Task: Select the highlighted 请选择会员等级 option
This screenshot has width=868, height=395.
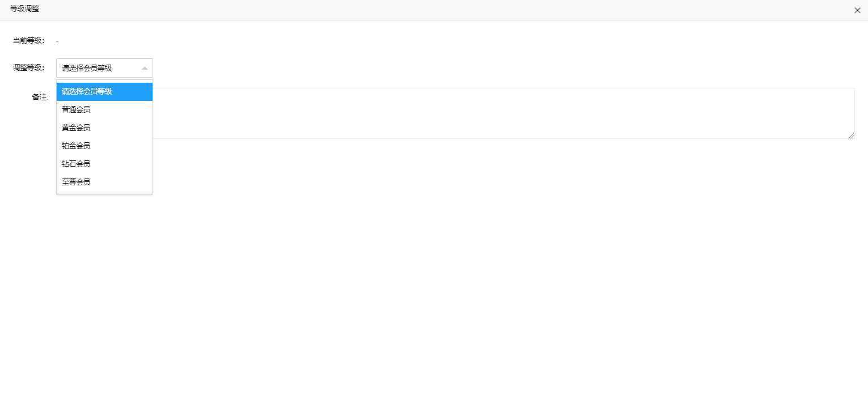Action: [104, 92]
